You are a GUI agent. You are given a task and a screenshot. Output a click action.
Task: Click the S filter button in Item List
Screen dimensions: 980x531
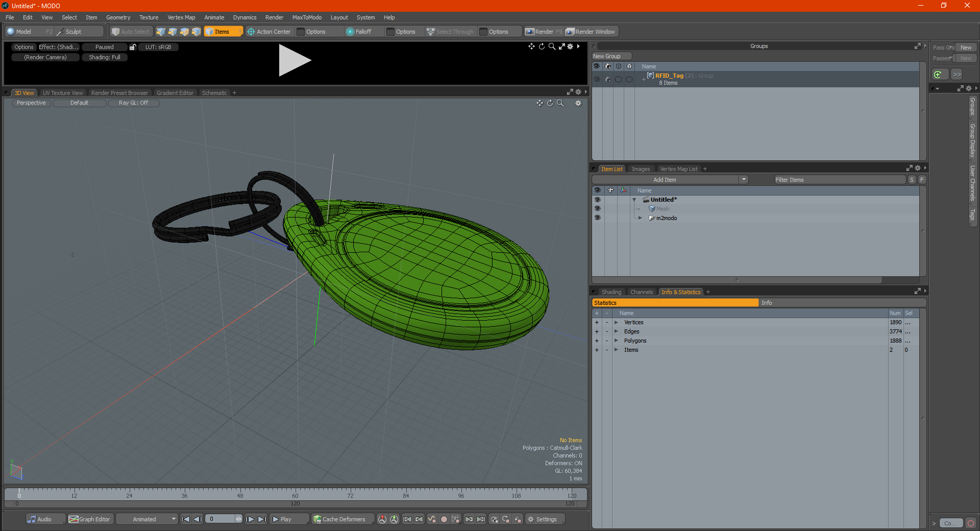click(912, 180)
